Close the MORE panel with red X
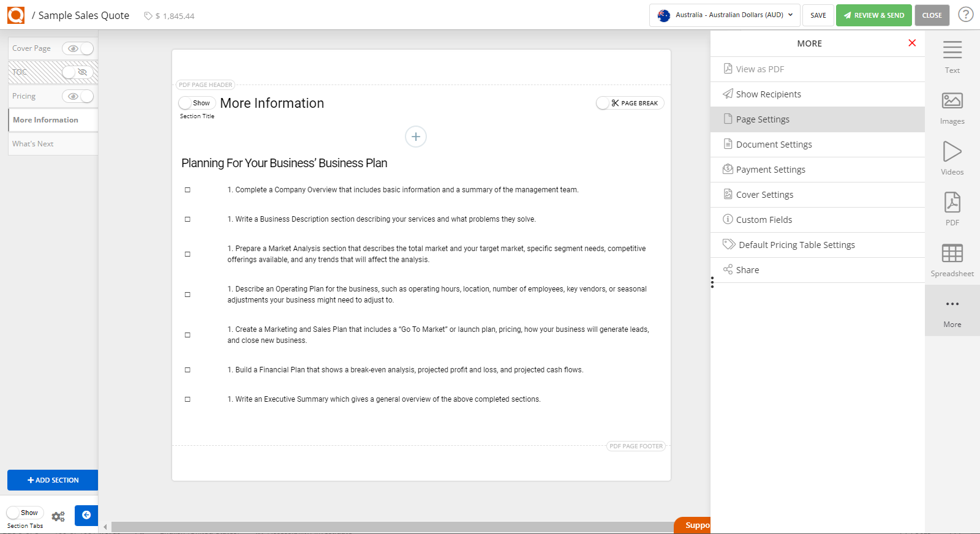The height and width of the screenshot is (534, 980). click(x=912, y=43)
